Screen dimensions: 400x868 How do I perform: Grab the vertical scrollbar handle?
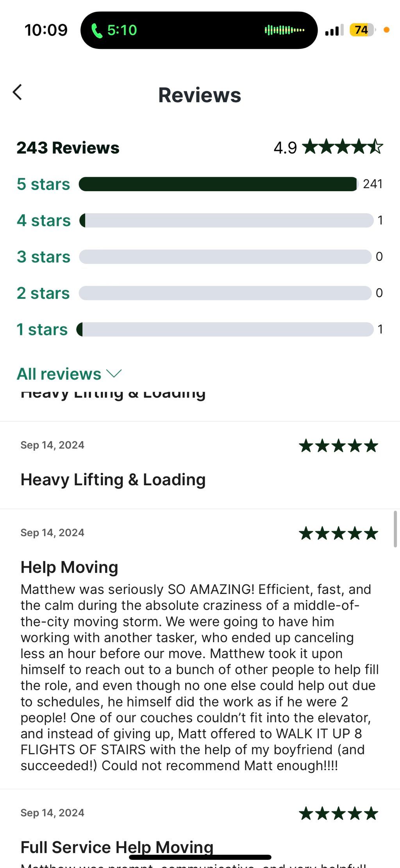395,529
